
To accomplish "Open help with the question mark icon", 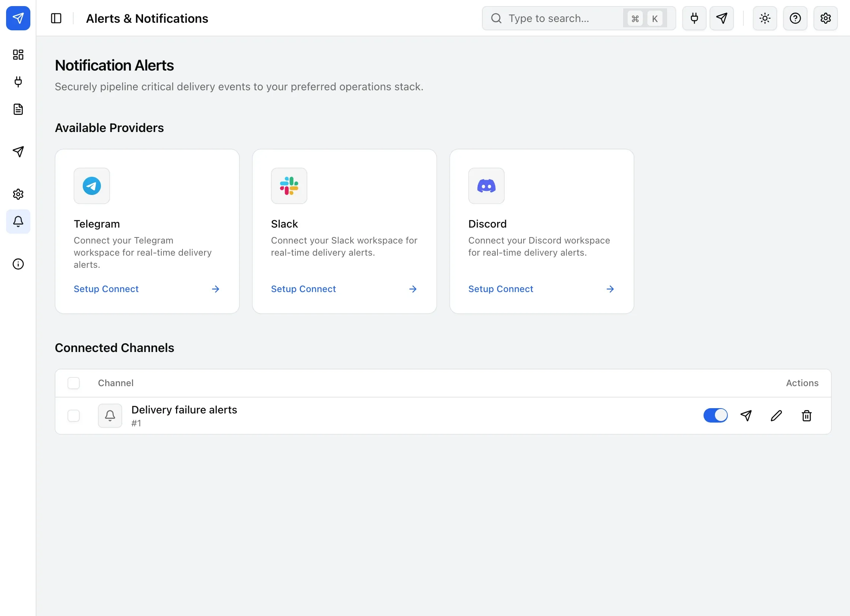I will click(x=795, y=18).
